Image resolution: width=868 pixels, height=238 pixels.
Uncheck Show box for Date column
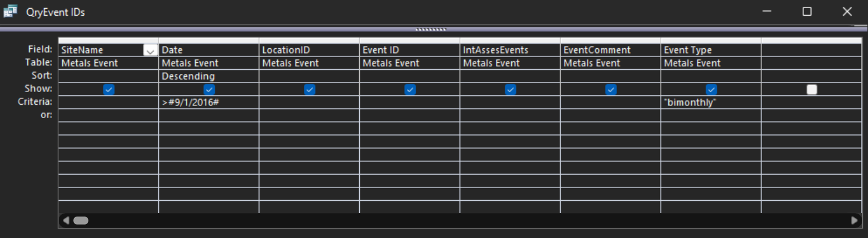[x=209, y=90]
